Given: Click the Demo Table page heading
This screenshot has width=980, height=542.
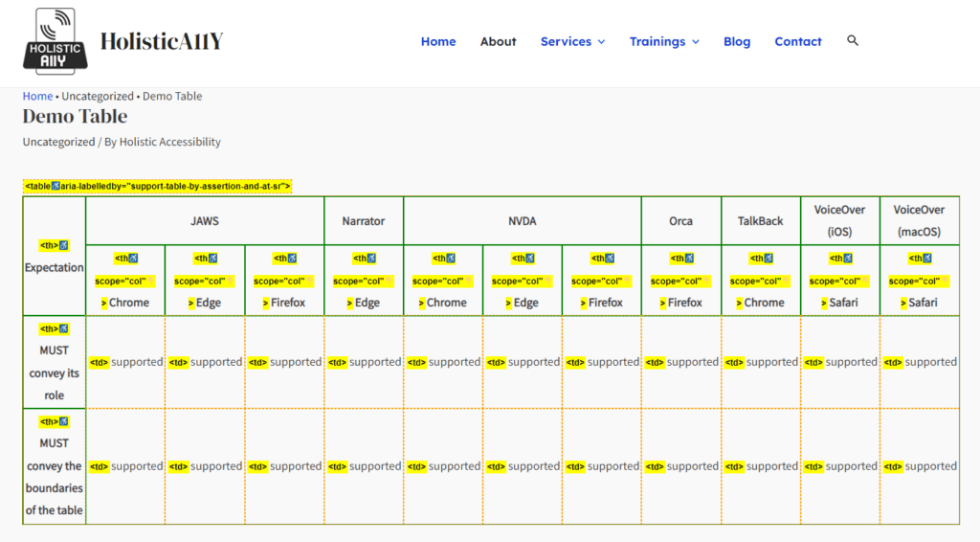Looking at the screenshot, I should [75, 116].
